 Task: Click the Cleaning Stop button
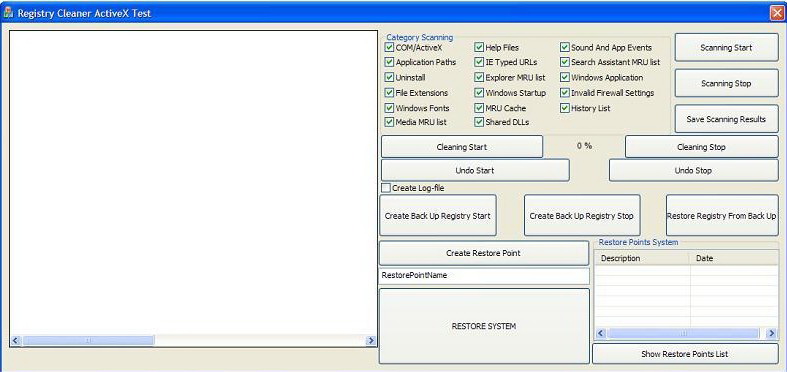pos(701,147)
